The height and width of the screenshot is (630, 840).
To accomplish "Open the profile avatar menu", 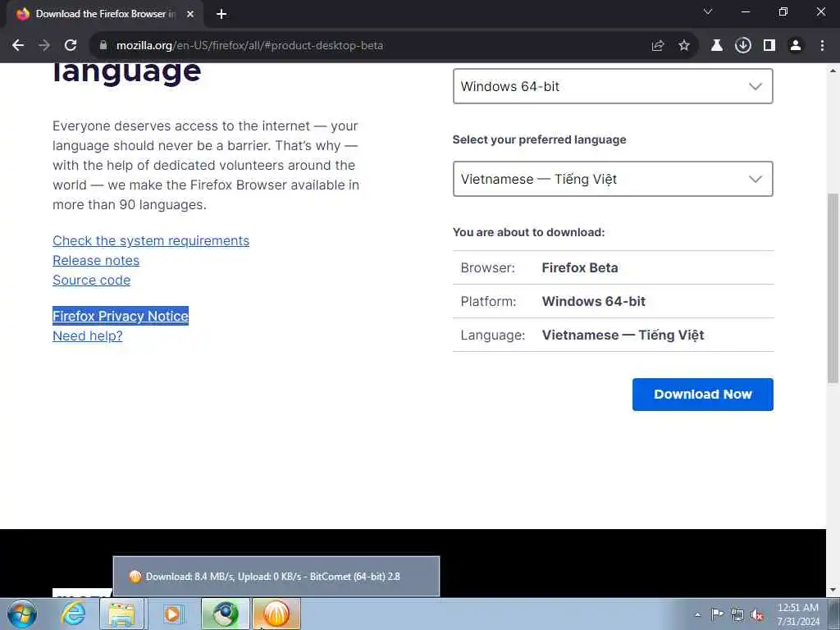I will (796, 46).
